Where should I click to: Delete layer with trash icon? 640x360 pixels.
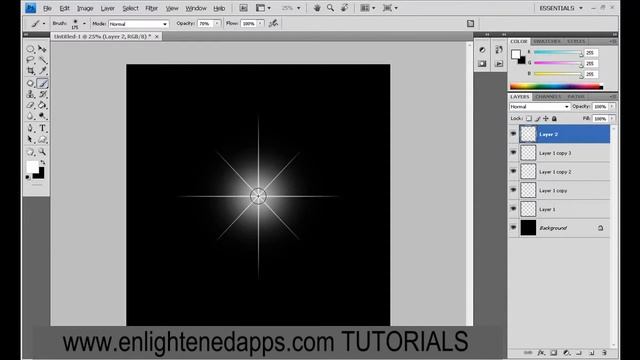coord(604,353)
